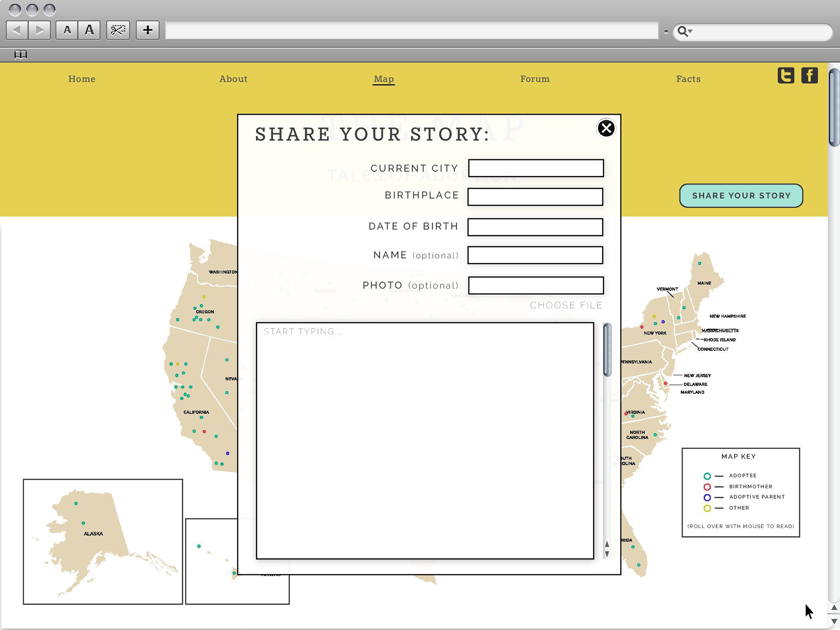Click the Maryland state label
The width and height of the screenshot is (840, 630).
(x=692, y=392)
